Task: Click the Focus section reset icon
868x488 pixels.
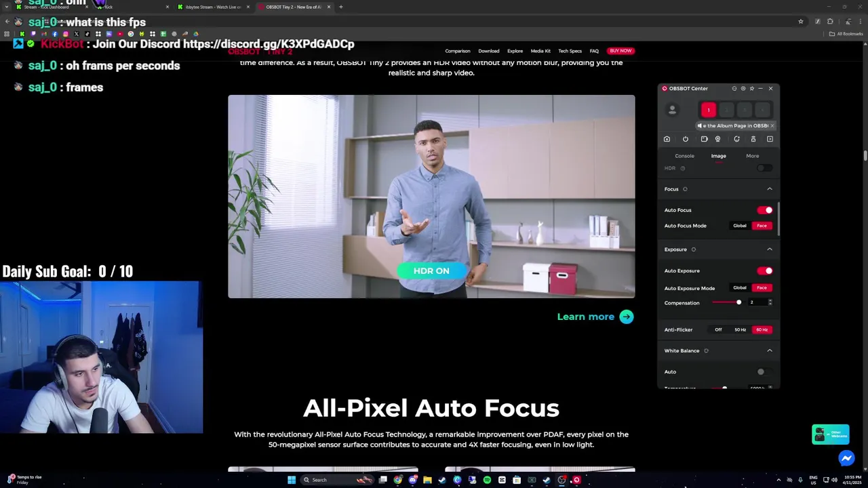Action: [685, 189]
